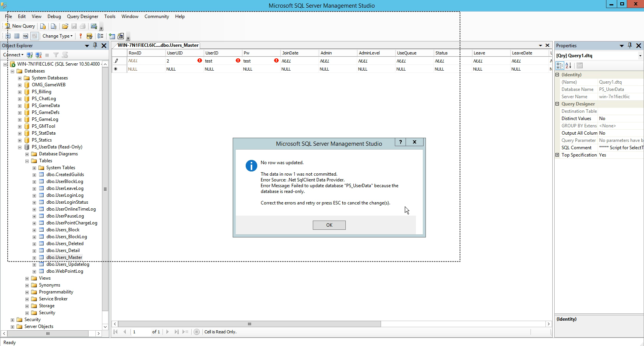This screenshot has height=346, width=644.
Task: Click the New Query toolbar button
Action: pyautogui.click(x=20, y=26)
